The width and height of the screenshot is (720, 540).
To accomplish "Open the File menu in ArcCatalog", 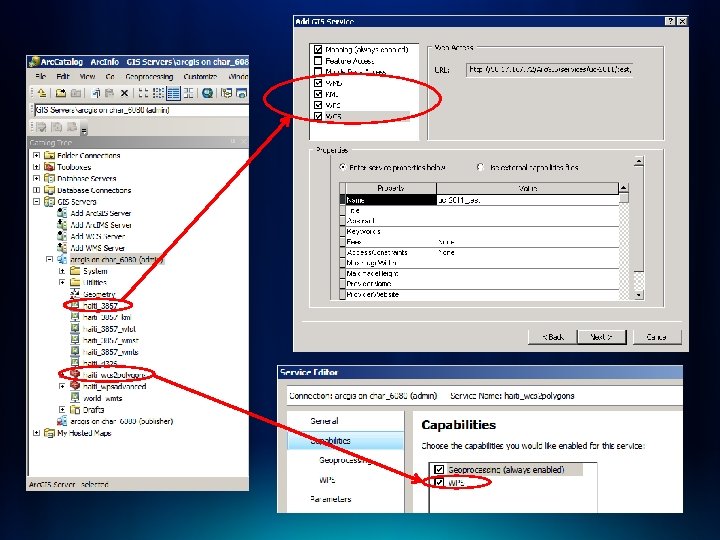I will pyautogui.click(x=40, y=76).
